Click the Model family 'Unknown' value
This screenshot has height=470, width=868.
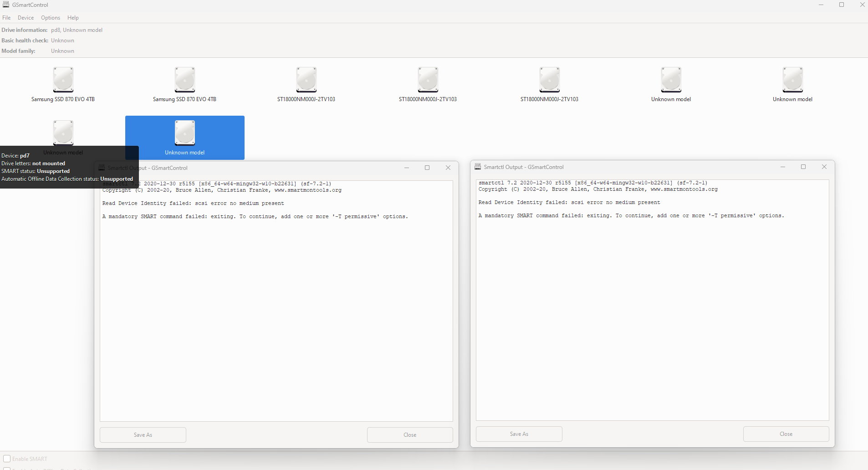[x=62, y=51]
